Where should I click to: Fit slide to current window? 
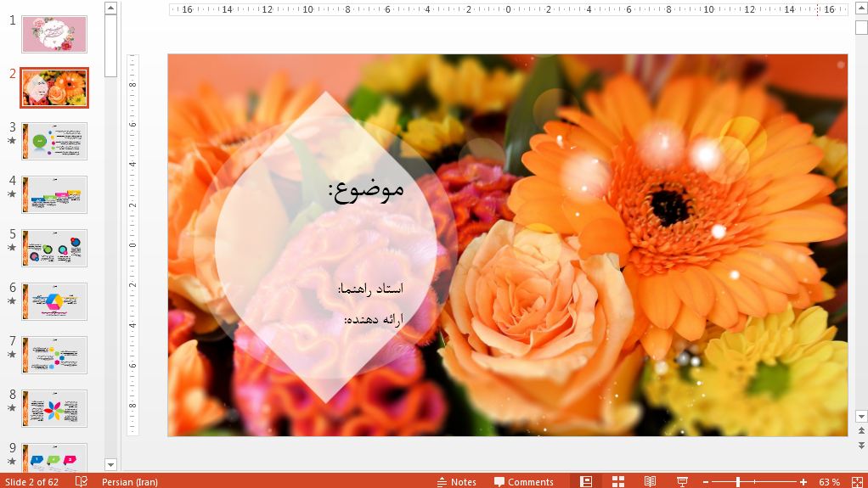[857, 482]
